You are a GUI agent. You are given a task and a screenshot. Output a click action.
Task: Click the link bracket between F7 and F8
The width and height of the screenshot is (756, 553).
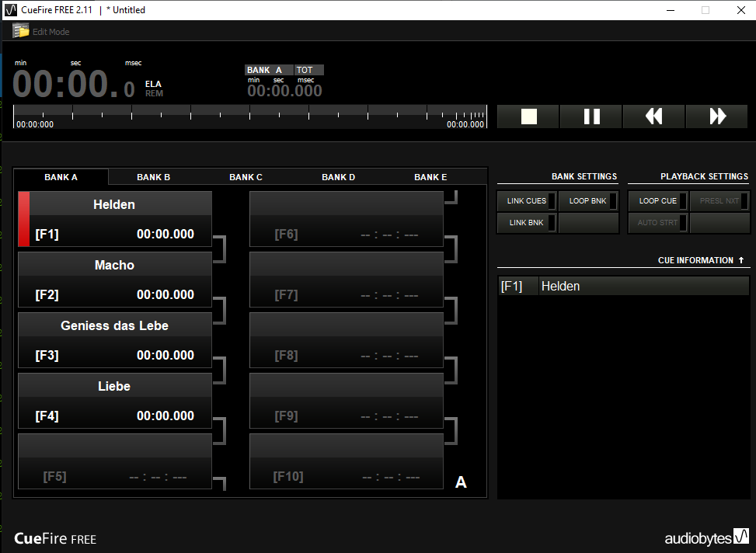click(451, 310)
